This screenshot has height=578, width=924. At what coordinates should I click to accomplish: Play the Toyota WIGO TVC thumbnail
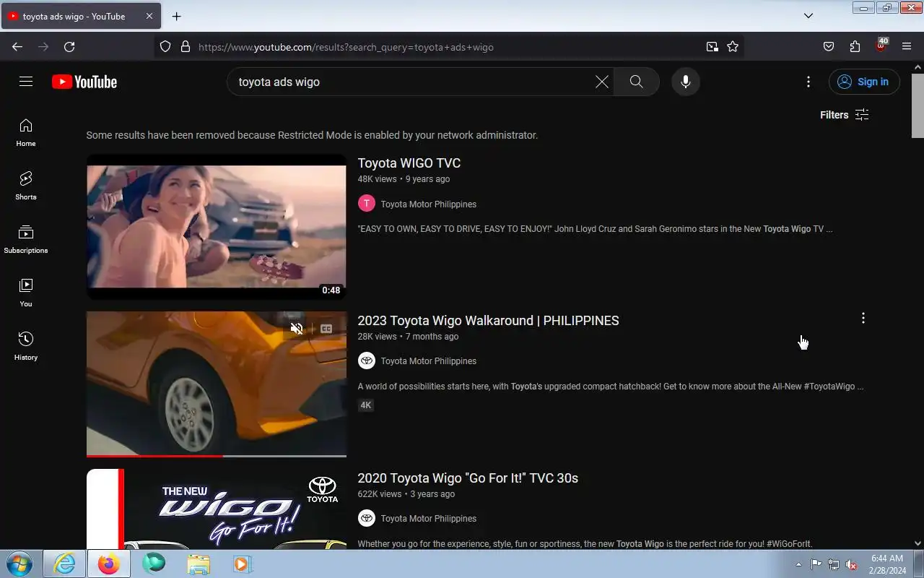coord(217,227)
